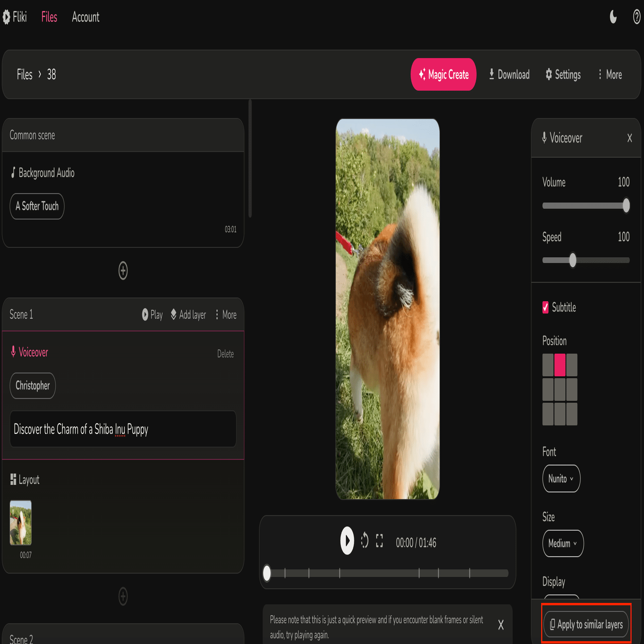Open the file More options menu

point(610,75)
